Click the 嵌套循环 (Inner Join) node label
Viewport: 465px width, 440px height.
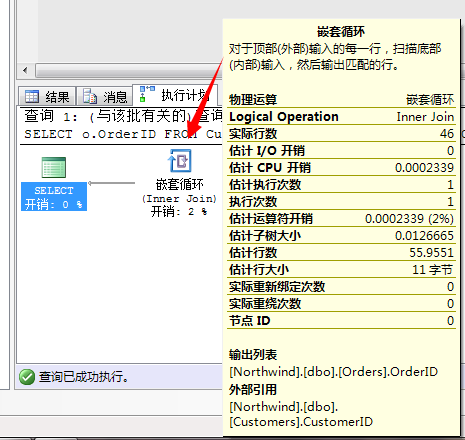click(x=180, y=198)
